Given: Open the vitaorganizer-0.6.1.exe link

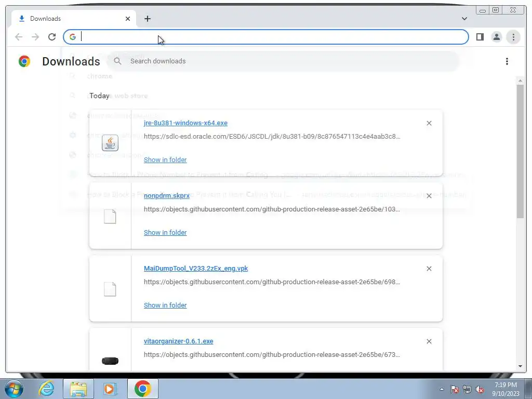Looking at the screenshot, I should coord(179,341).
